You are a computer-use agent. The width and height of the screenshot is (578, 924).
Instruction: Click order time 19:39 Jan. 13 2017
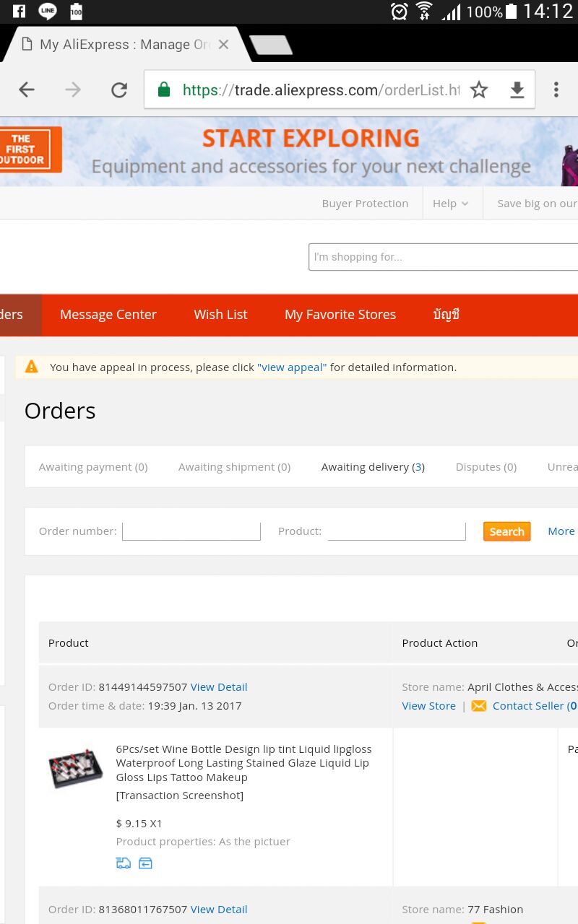(x=195, y=706)
